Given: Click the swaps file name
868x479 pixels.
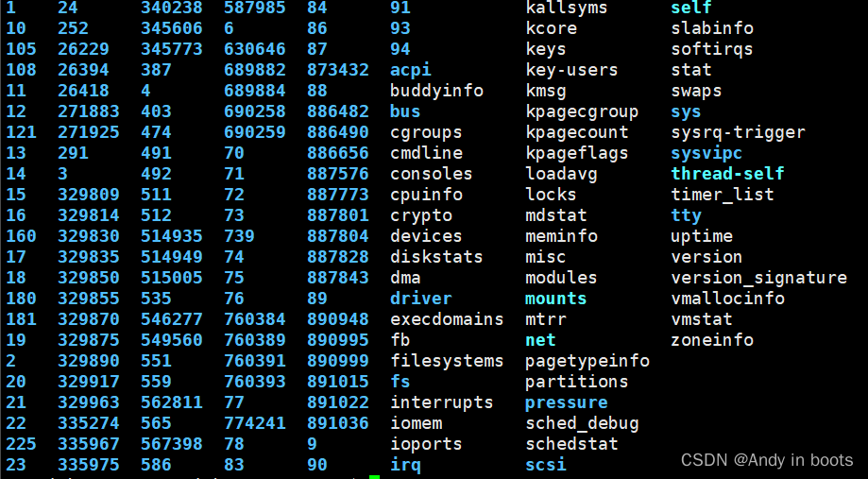Looking at the screenshot, I should coord(696,91).
